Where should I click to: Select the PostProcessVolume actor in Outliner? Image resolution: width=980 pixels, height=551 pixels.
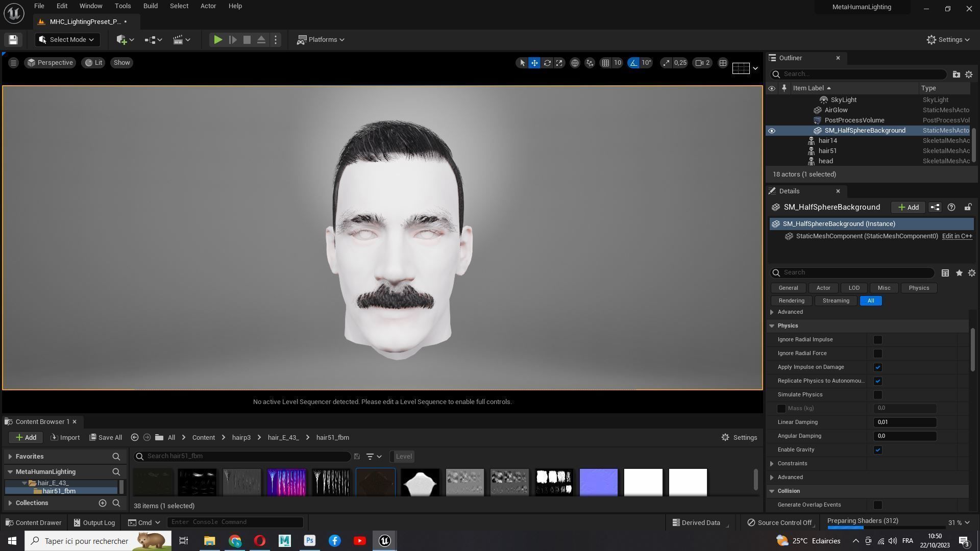(854, 120)
